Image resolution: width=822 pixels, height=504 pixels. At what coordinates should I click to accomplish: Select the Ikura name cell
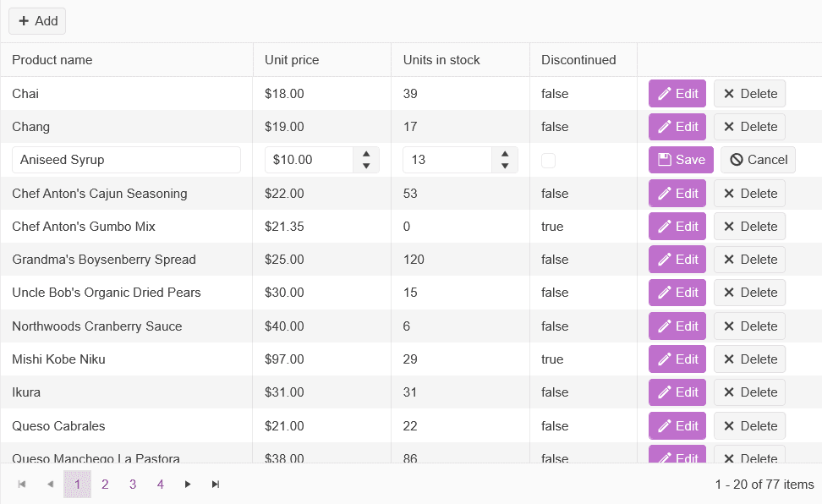[127, 392]
